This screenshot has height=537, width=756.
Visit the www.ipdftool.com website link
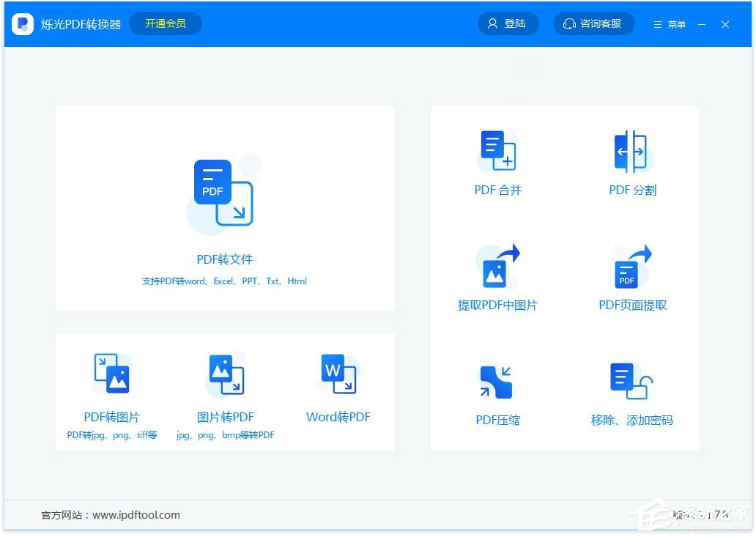(136, 515)
